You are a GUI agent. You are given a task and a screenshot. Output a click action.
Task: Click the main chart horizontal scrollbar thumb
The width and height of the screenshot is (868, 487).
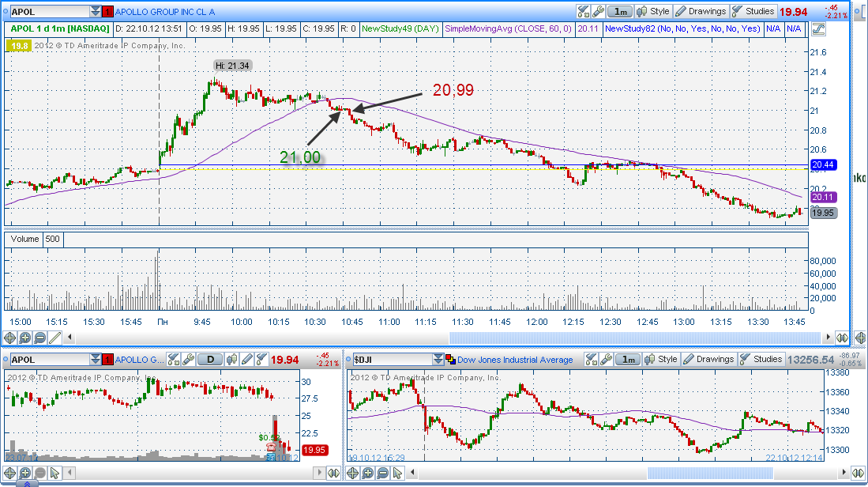coord(634,337)
